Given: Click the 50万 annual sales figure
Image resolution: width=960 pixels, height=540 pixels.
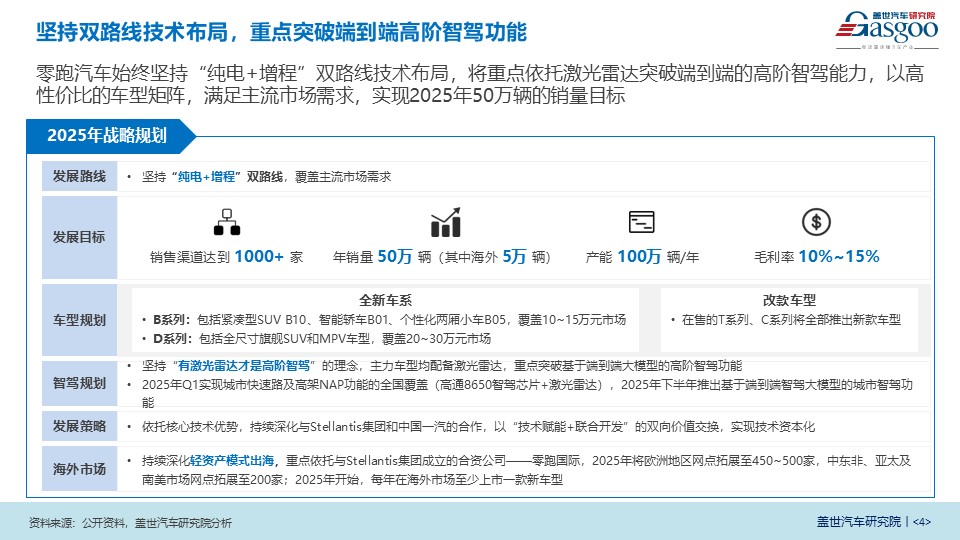Looking at the screenshot, I should point(395,257).
